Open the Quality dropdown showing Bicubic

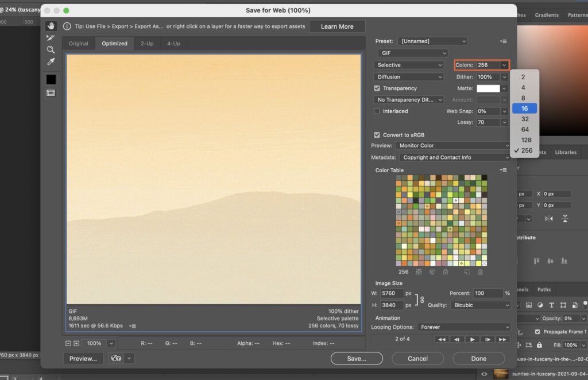[481, 305]
